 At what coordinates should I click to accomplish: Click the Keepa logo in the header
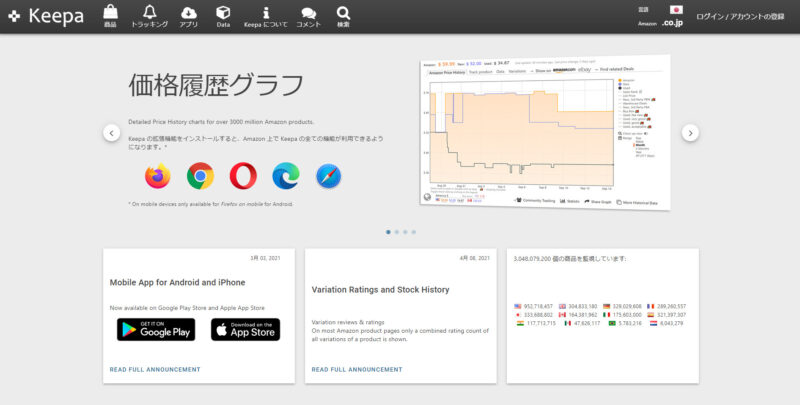click(46, 16)
